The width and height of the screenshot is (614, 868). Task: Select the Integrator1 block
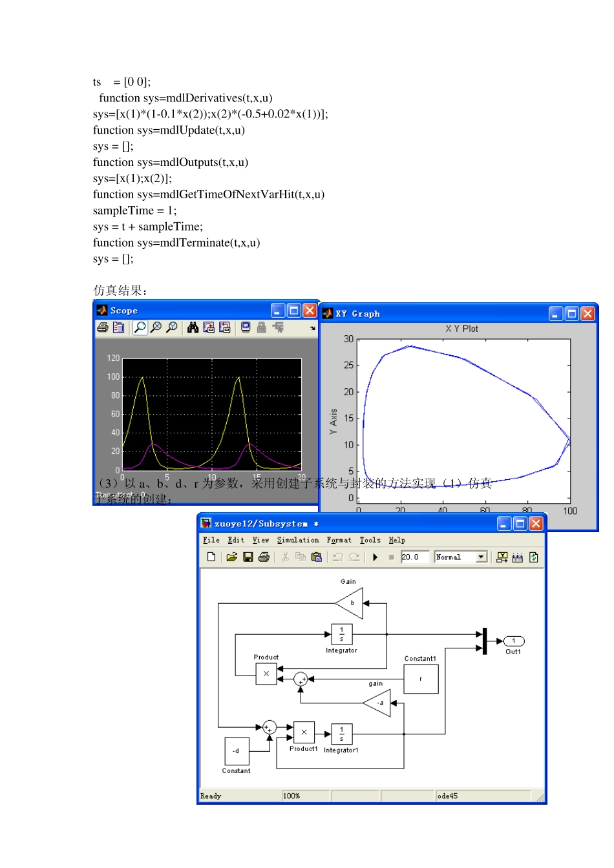(342, 734)
